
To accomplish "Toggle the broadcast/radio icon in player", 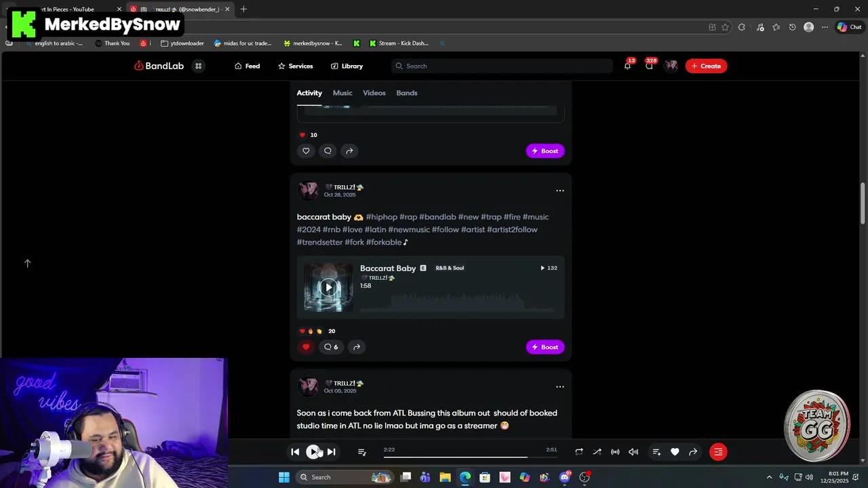I will click(x=615, y=452).
